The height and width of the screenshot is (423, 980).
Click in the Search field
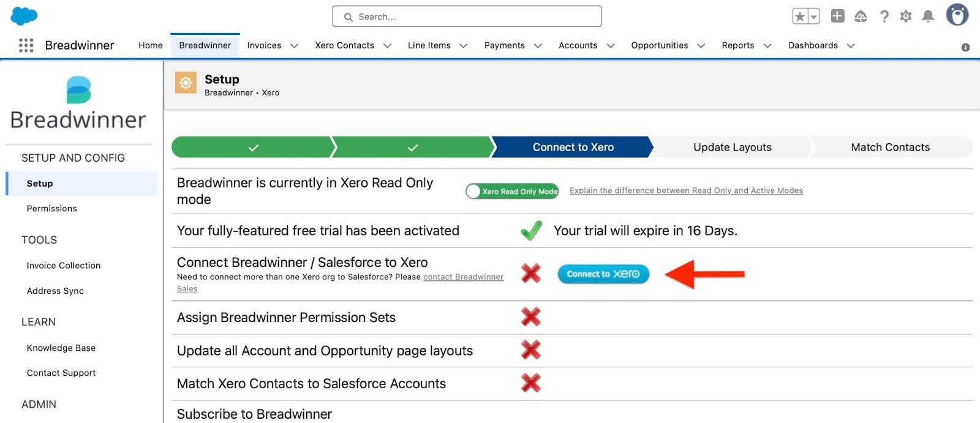click(467, 17)
